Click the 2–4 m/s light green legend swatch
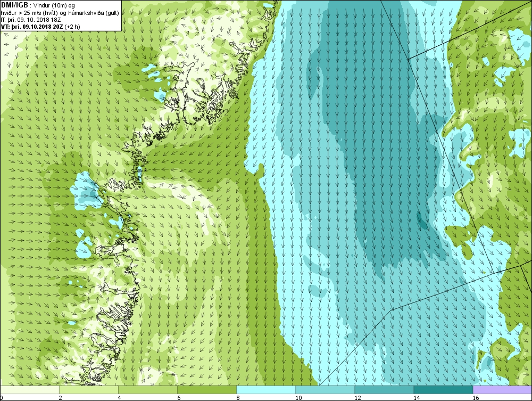Viewport: 532px width, 401px height. 89,389
